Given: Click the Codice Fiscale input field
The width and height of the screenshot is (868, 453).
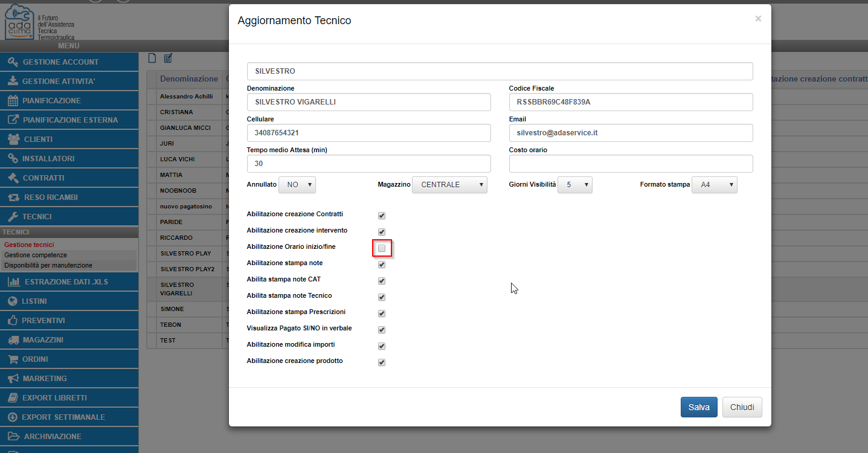Looking at the screenshot, I should (631, 102).
